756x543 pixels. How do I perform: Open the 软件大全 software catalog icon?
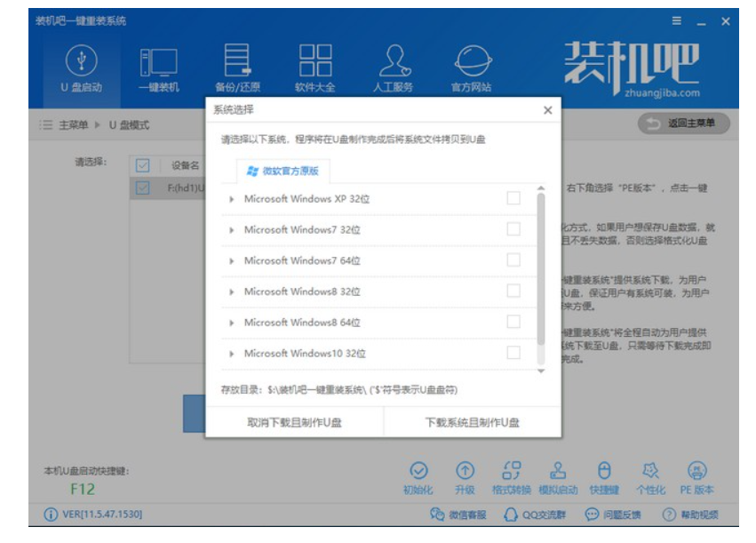314,68
